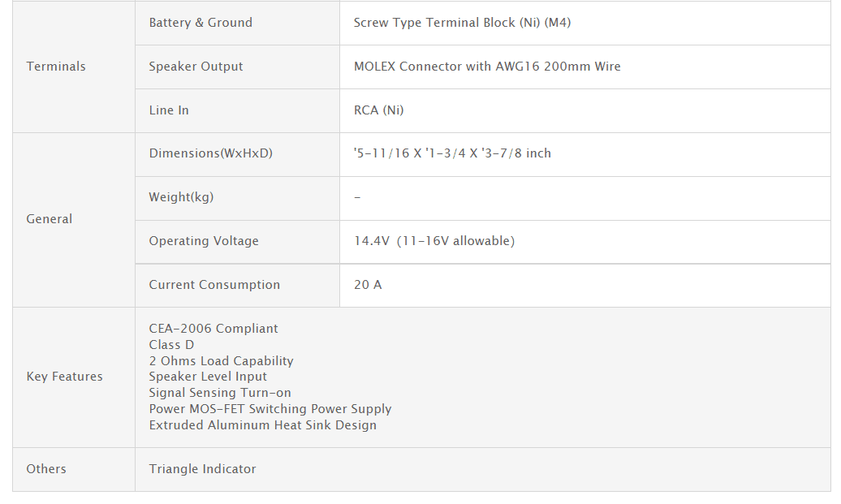Click the Dimensions(WxHxD) label
The image size is (841, 504).
click(210, 153)
